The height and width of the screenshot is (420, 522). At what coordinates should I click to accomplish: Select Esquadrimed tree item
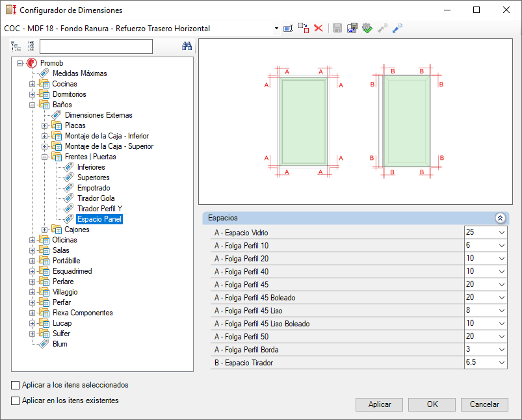tap(72, 271)
